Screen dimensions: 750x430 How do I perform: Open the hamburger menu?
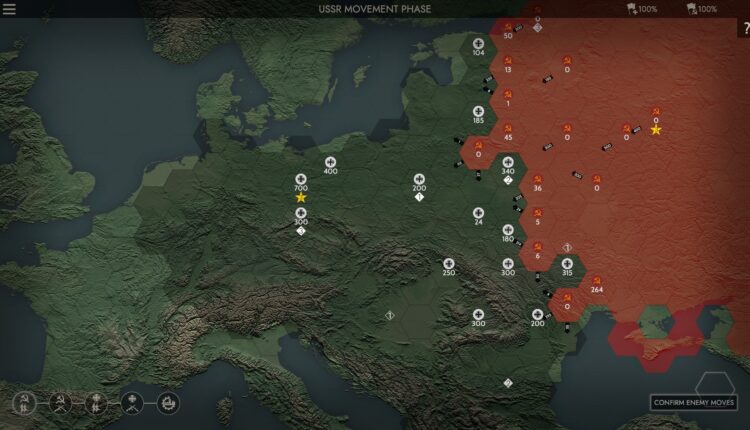(x=10, y=10)
